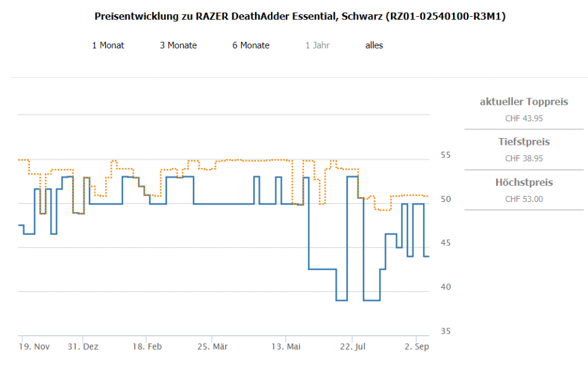Click the '22. Jul' date axis label
Screen dimensions: 588x368
coord(353,347)
